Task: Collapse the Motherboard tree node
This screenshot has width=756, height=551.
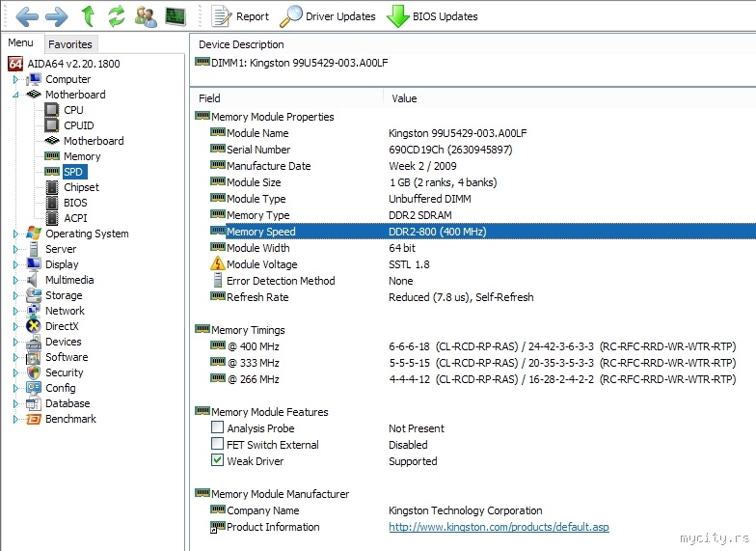Action: (x=15, y=95)
